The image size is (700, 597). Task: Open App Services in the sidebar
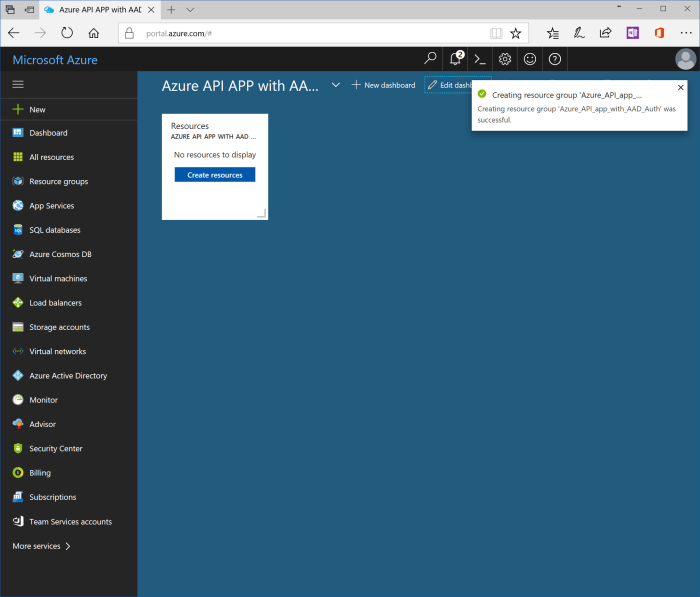point(69,205)
